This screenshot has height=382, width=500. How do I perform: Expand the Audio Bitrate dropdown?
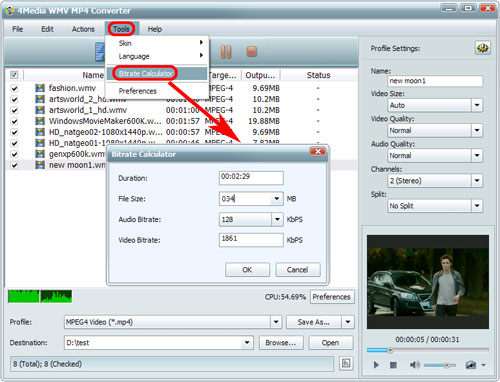point(277,219)
